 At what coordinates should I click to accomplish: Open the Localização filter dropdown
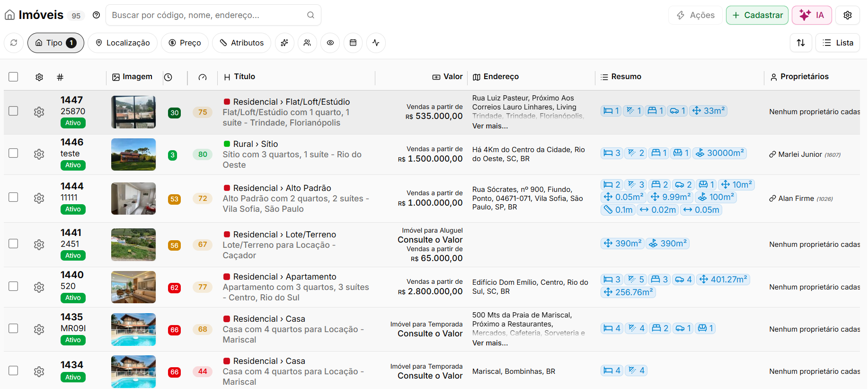click(123, 43)
